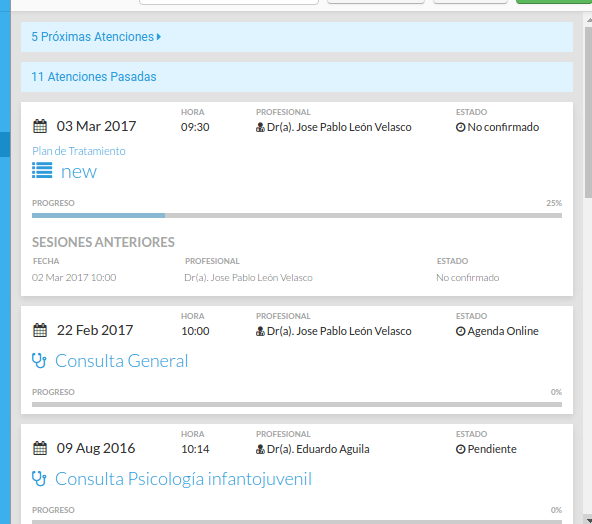Click clock icon beside Agenda Online status
The image size is (592, 524).
460,331
